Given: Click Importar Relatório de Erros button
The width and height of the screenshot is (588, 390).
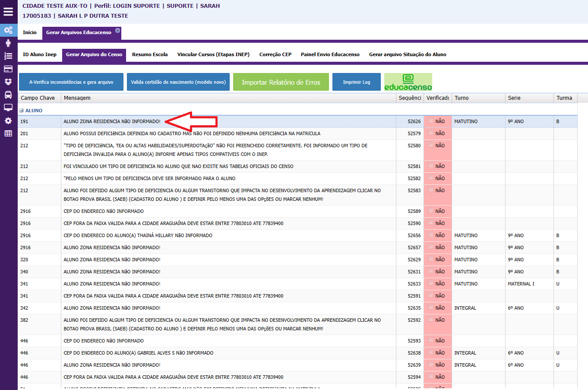Looking at the screenshot, I should (281, 82).
